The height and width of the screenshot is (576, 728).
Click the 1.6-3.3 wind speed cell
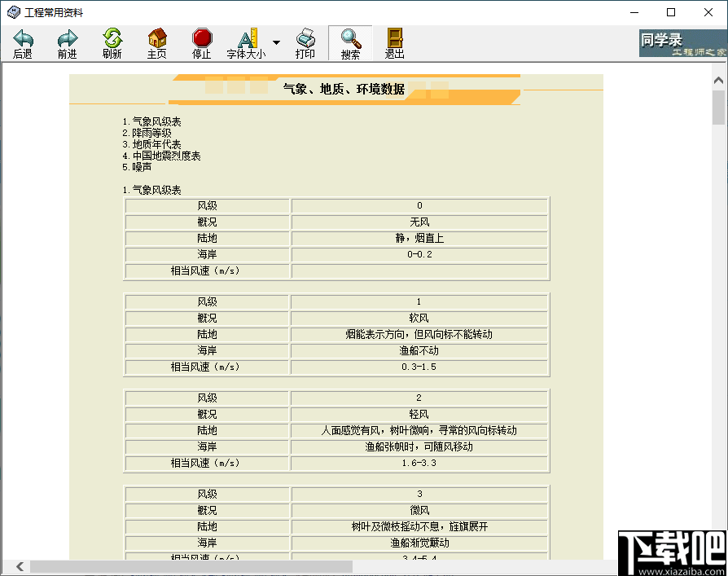(419, 463)
